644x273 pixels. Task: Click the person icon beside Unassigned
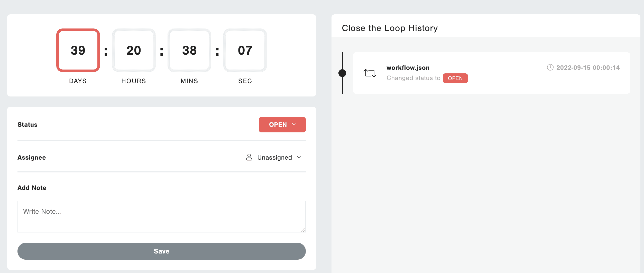[x=249, y=157]
